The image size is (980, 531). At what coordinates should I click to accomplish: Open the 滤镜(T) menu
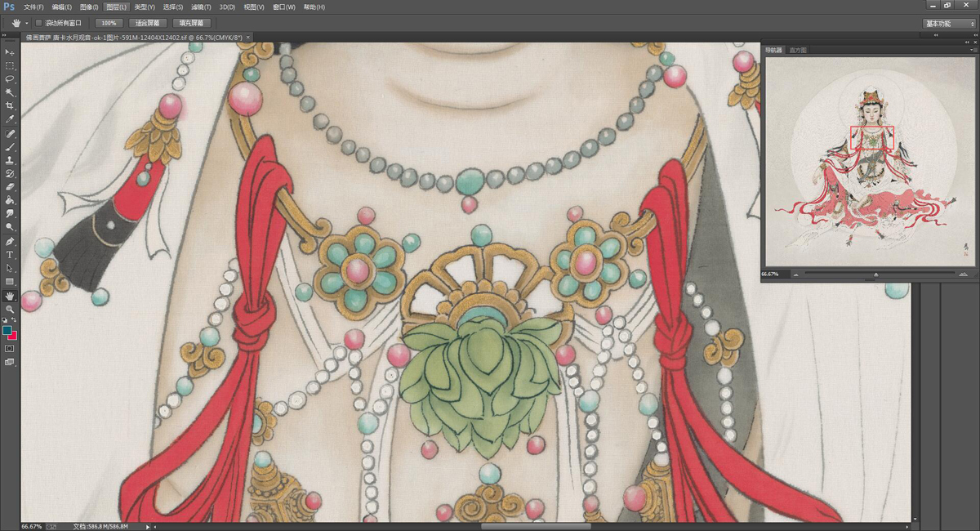click(x=201, y=7)
